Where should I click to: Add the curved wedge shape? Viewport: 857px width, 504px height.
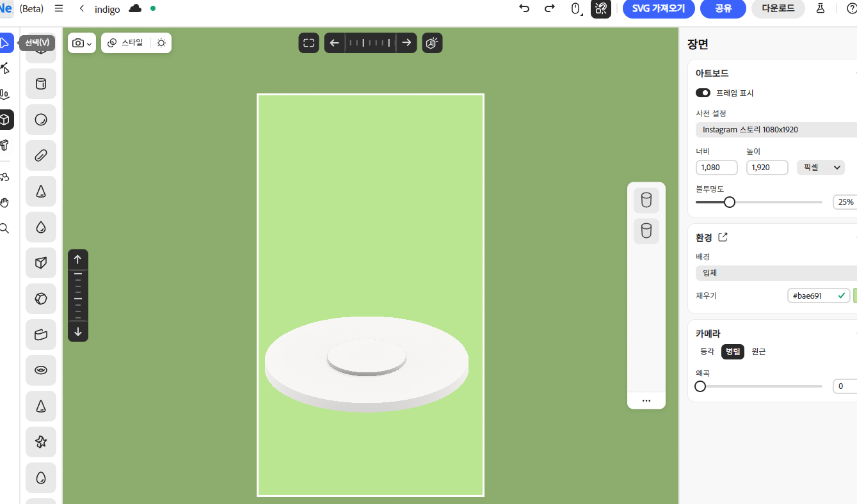(x=41, y=335)
